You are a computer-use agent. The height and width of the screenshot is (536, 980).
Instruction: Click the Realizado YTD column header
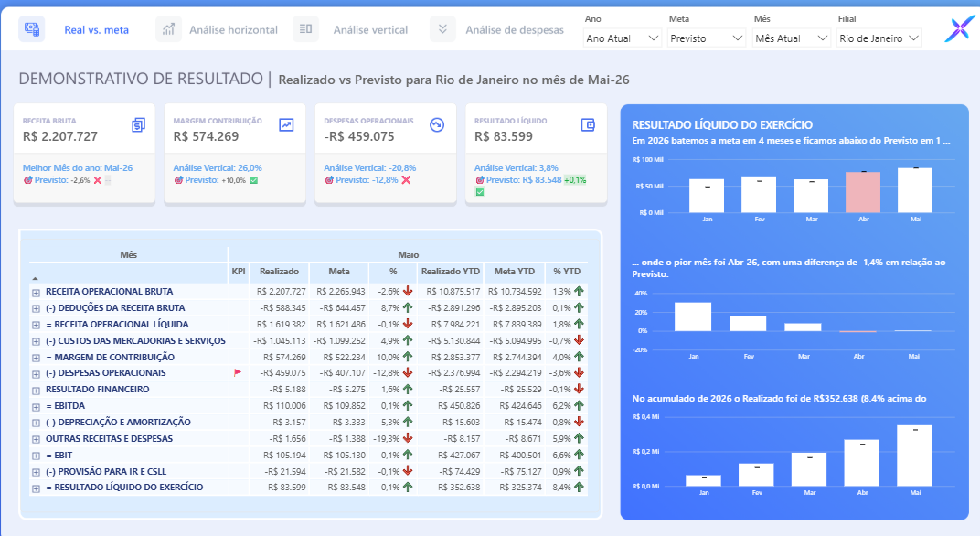[450, 272]
